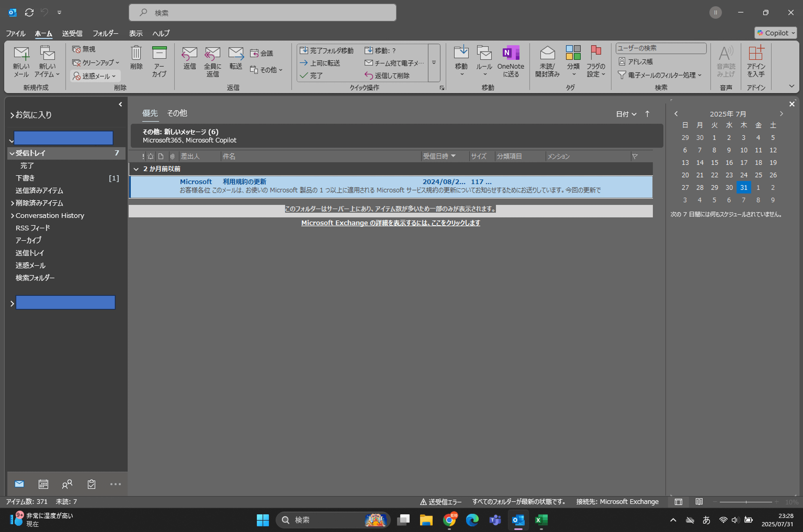Switch to the 送受信 tab
The image size is (803, 532).
[x=72, y=33]
